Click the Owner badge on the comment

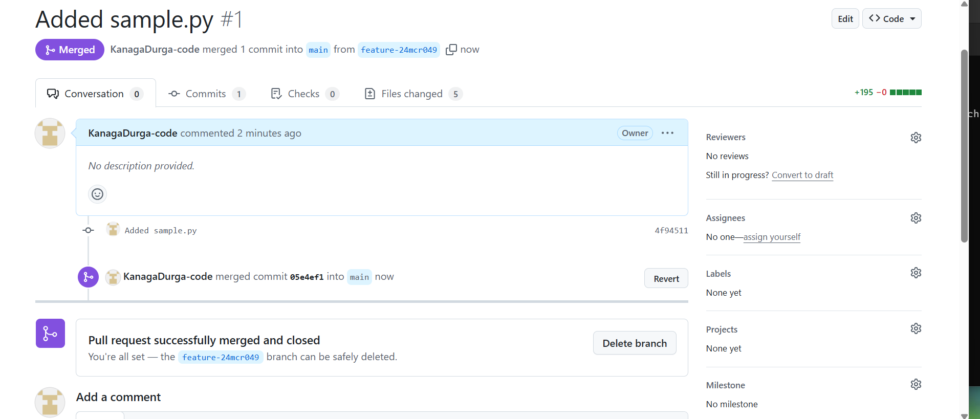tap(635, 133)
